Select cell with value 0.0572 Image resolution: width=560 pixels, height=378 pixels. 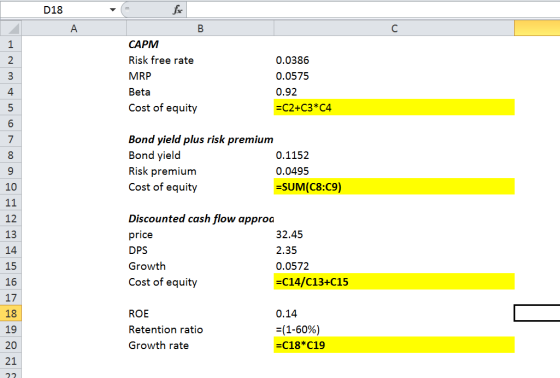coord(394,266)
